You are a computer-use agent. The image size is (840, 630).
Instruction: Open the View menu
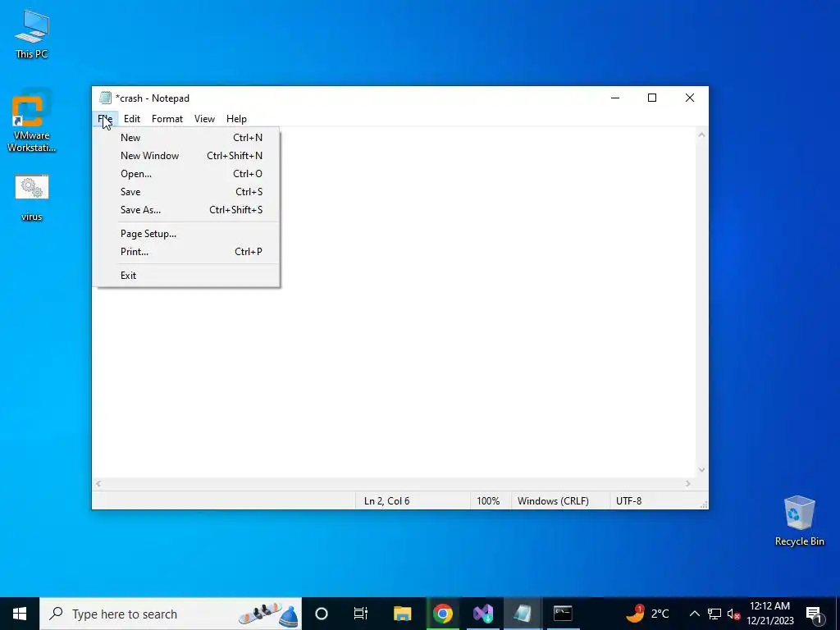point(204,119)
